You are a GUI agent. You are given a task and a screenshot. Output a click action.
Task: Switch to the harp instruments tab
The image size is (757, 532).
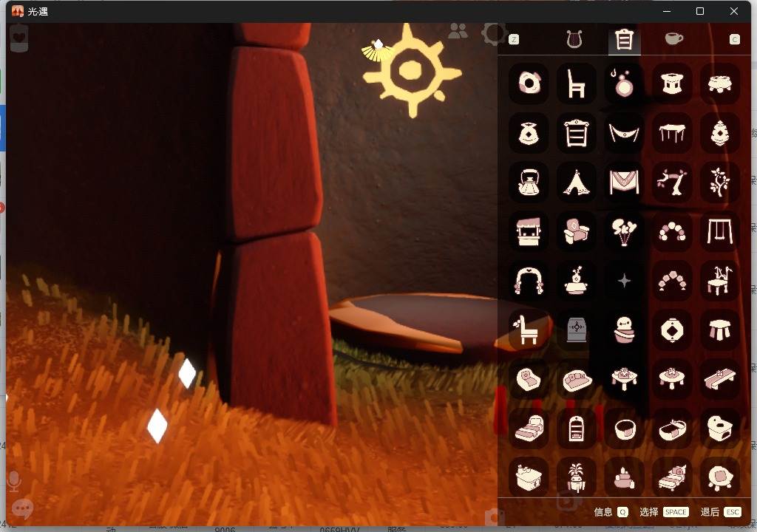tap(574, 39)
